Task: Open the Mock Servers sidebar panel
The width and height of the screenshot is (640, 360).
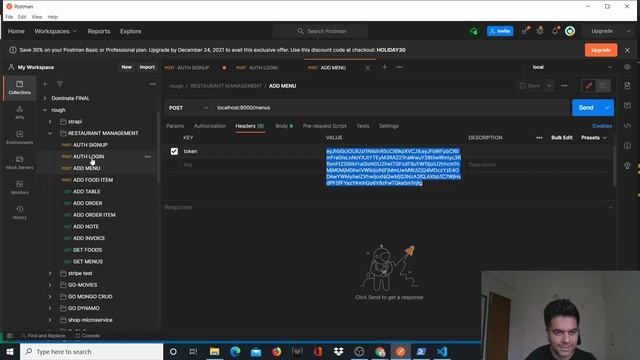Action: pos(19,162)
